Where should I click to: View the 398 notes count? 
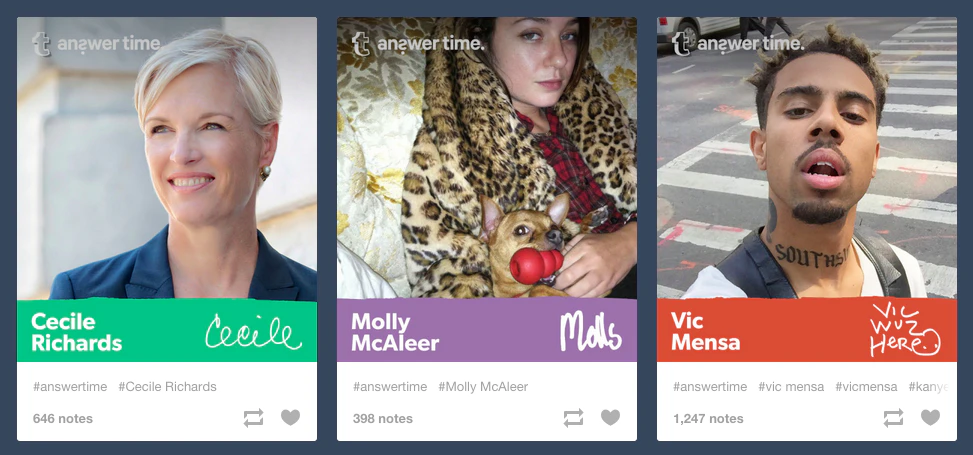click(383, 419)
